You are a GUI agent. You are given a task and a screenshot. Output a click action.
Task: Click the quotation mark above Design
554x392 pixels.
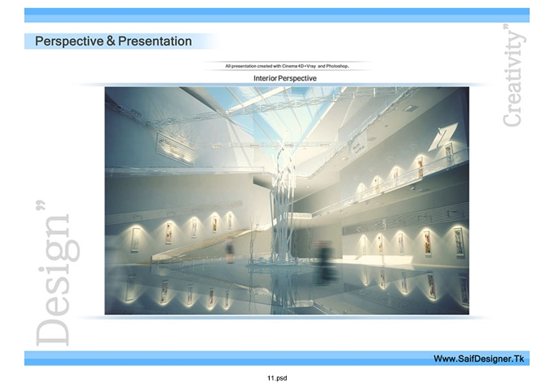pos(41,205)
